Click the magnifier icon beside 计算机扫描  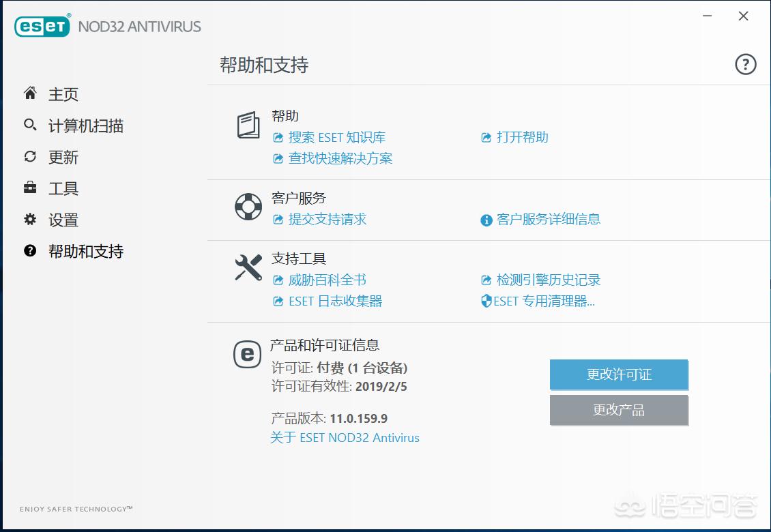30,124
